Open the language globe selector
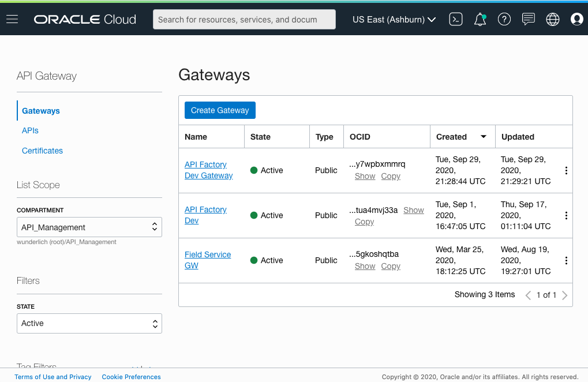 pyautogui.click(x=552, y=19)
